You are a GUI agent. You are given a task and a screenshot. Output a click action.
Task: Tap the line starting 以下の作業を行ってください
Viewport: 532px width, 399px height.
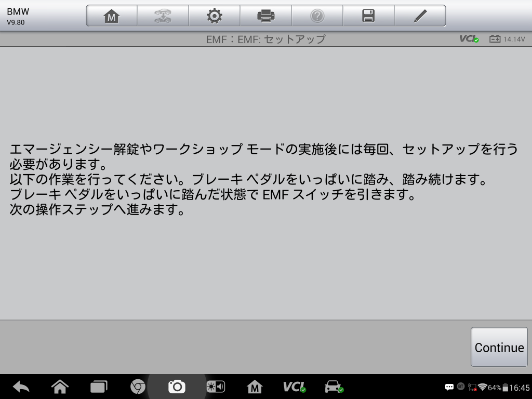[248, 179]
